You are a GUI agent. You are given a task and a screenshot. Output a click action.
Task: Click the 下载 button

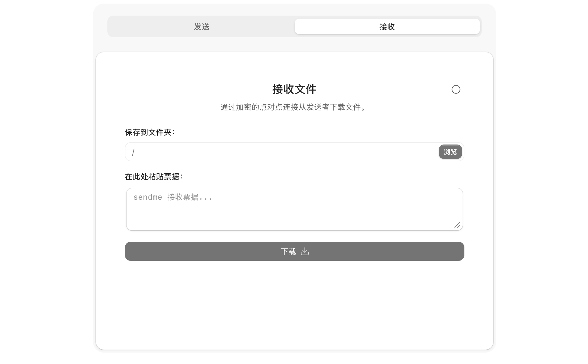click(294, 251)
